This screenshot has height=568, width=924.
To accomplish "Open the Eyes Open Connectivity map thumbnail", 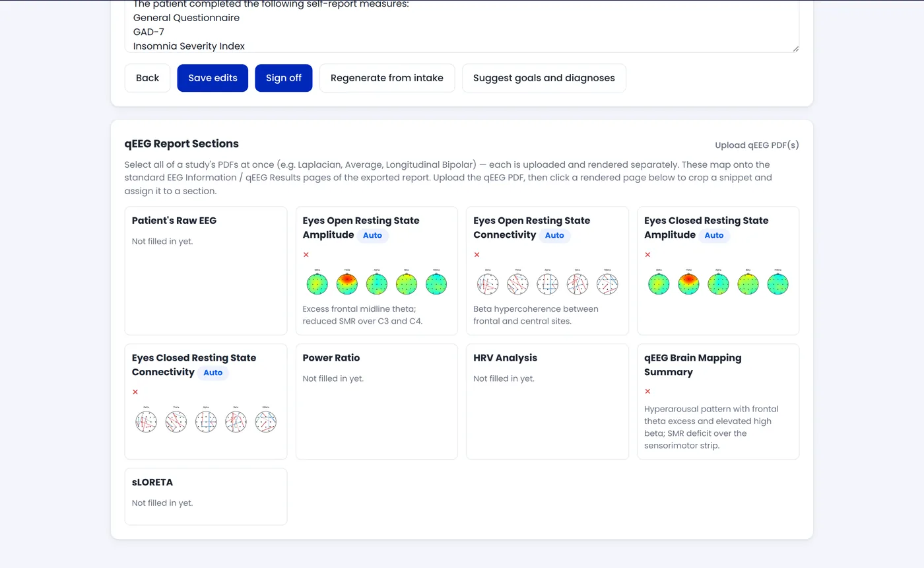I will [547, 282].
